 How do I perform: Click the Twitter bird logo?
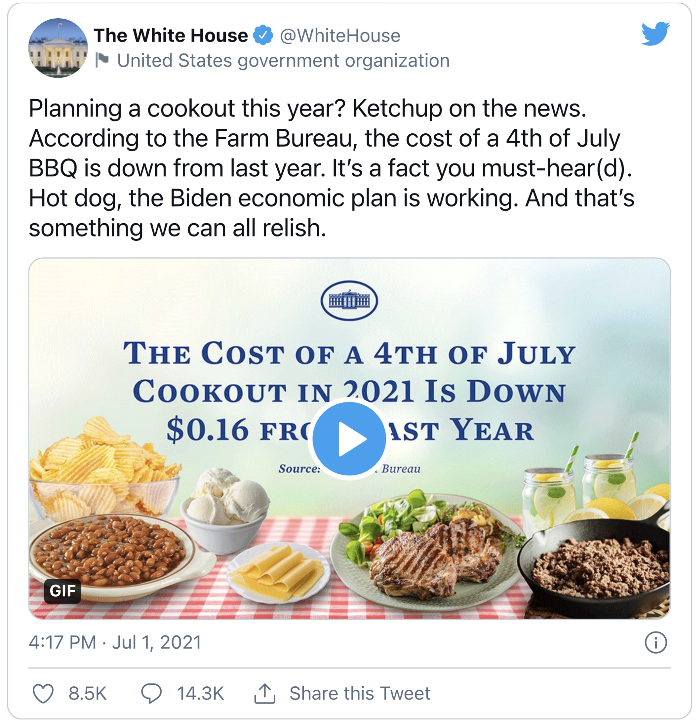point(655,34)
